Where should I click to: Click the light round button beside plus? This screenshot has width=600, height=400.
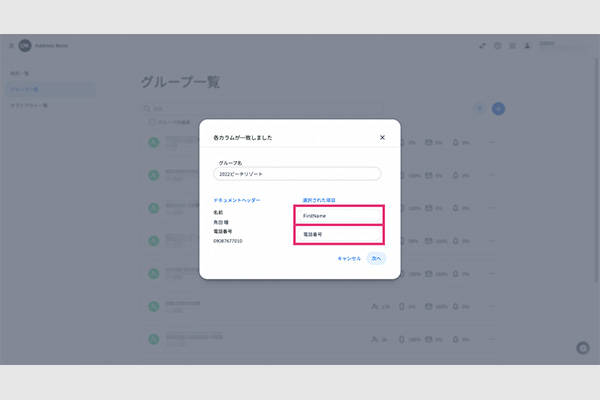click(479, 108)
